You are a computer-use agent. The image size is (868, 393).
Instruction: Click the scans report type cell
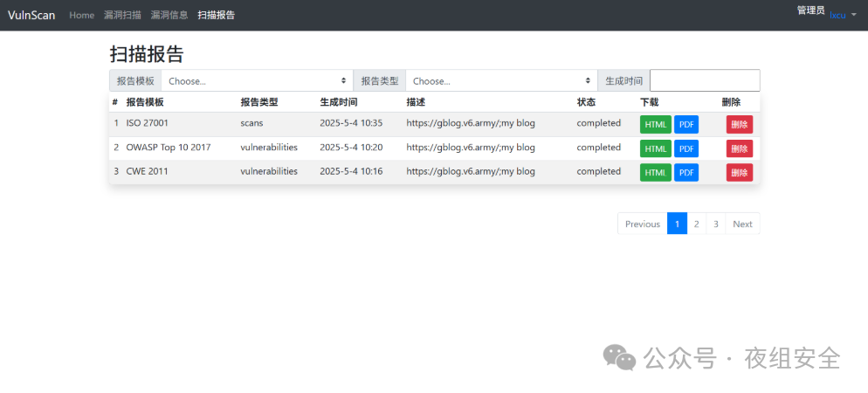(x=251, y=123)
